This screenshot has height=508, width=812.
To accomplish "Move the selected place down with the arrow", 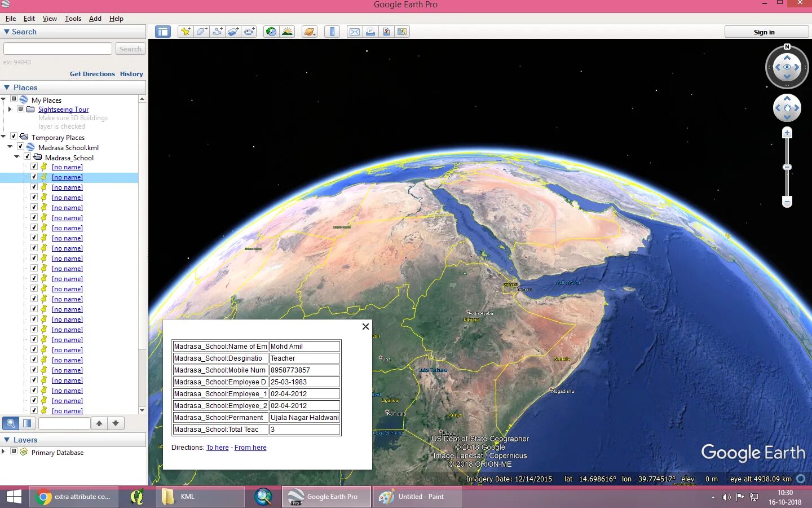I will click(116, 423).
